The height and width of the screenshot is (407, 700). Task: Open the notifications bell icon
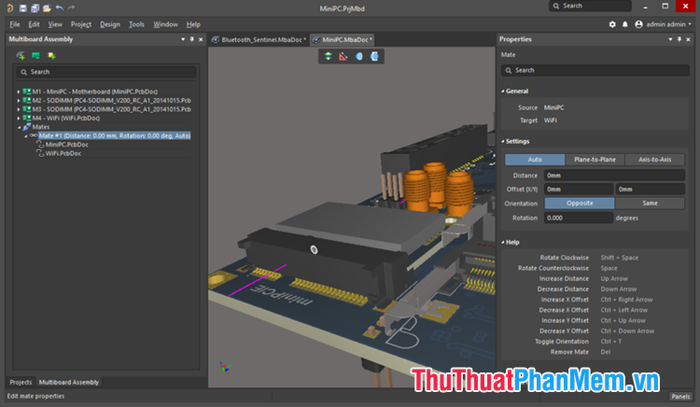[x=625, y=24]
